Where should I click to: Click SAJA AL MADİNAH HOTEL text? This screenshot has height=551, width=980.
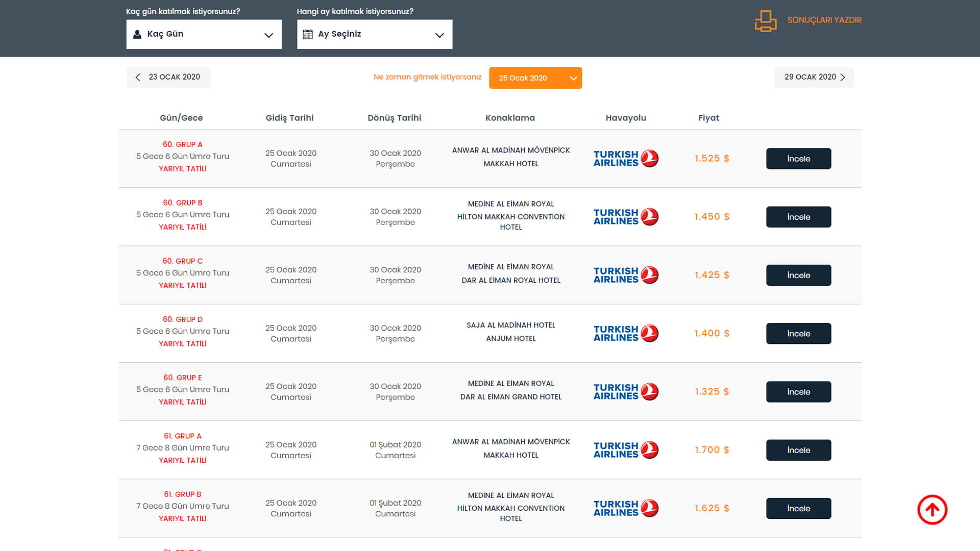tap(511, 325)
